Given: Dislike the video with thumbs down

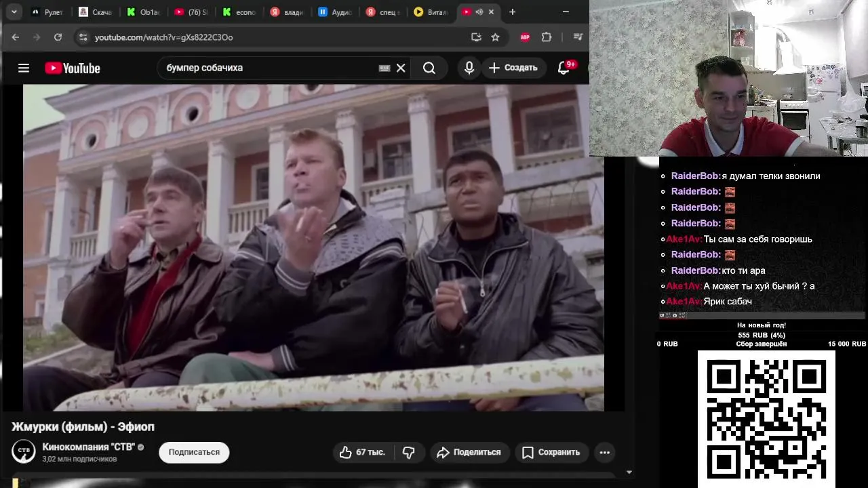Looking at the screenshot, I should point(409,452).
